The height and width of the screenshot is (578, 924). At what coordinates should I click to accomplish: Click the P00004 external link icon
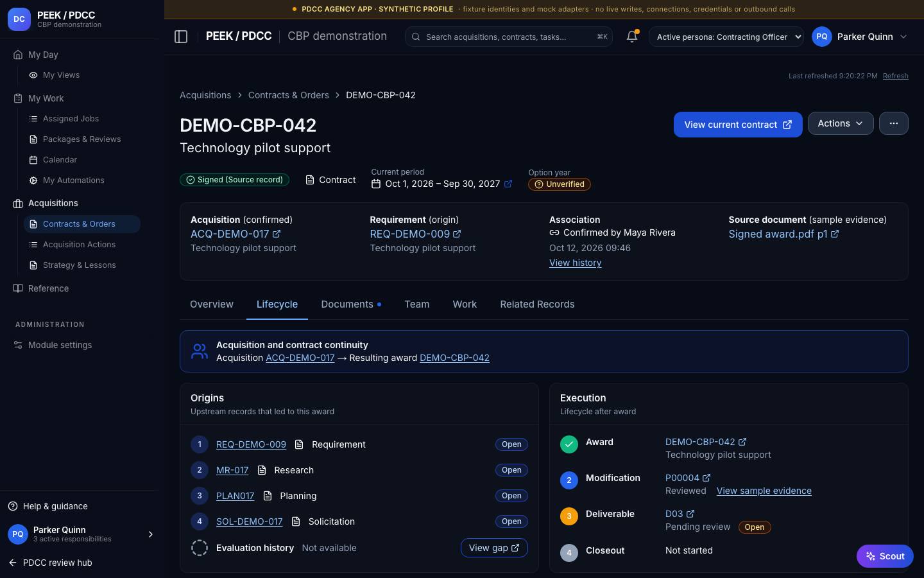706,478
